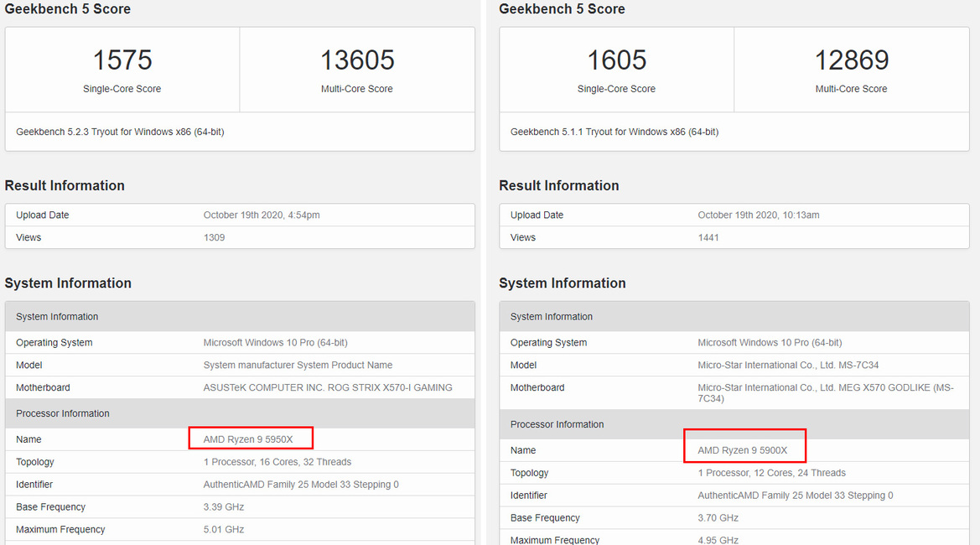
Task: Click the 1575 single-core score
Action: click(122, 60)
